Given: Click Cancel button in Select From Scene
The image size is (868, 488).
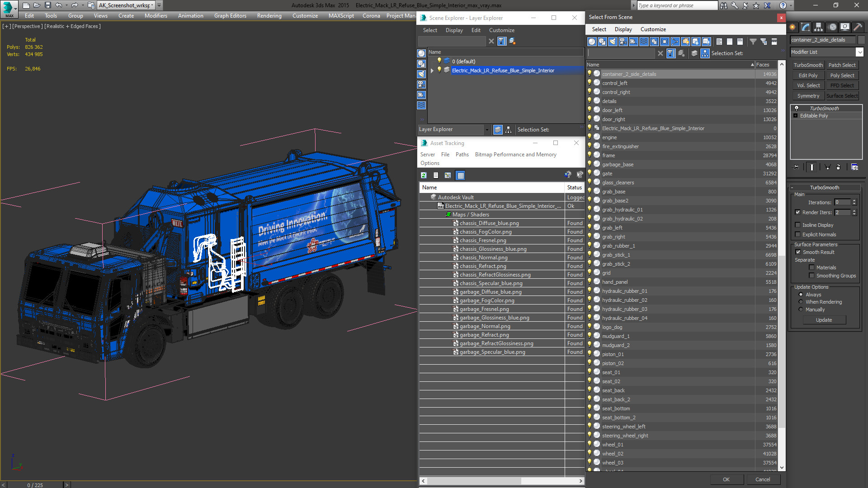Looking at the screenshot, I should click(763, 479).
